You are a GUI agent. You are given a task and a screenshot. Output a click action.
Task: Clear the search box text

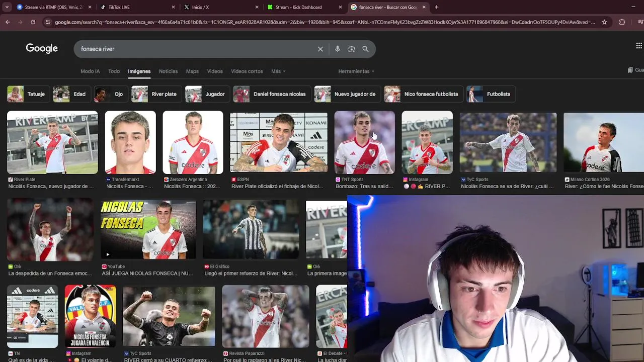click(320, 49)
